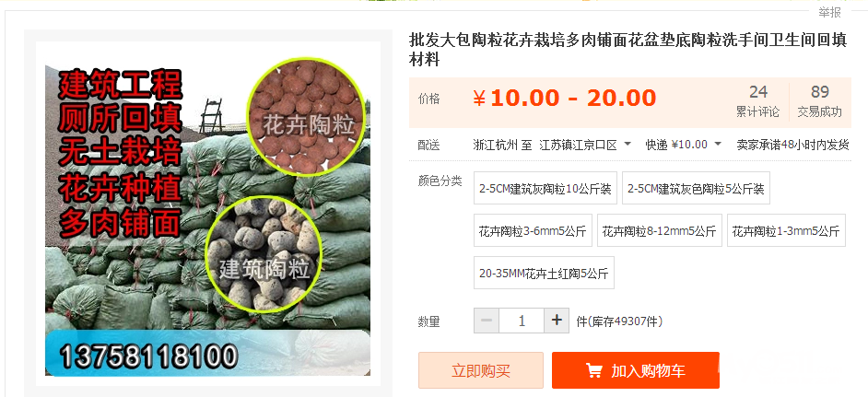The image size is (868, 397).
Task: Pick the 花卉陶粒1-3mm5公斤 variant
Action: (x=786, y=230)
